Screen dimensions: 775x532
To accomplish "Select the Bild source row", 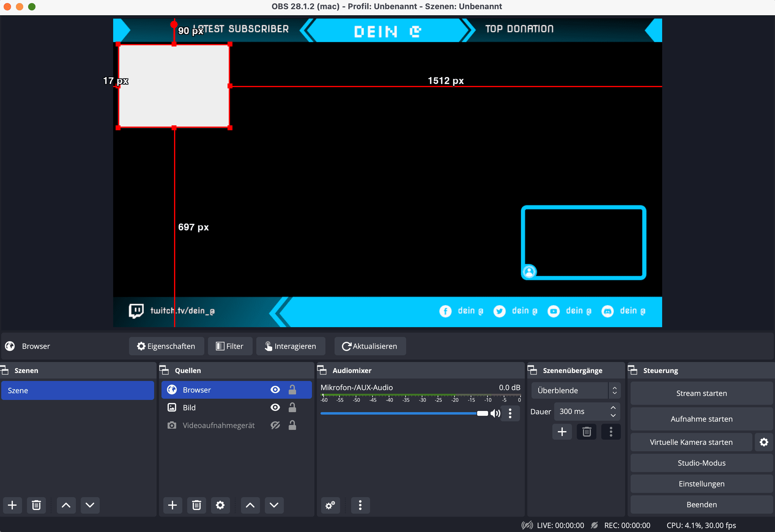I will pos(236,407).
